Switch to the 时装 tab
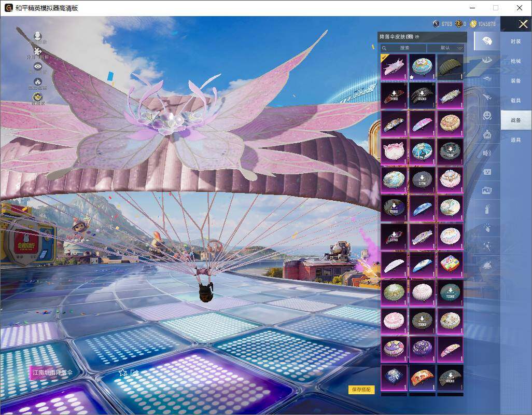 tap(516, 41)
